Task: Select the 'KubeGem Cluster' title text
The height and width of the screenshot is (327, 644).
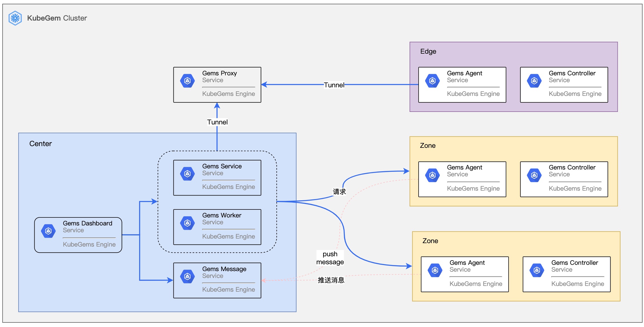Action: 57,18
